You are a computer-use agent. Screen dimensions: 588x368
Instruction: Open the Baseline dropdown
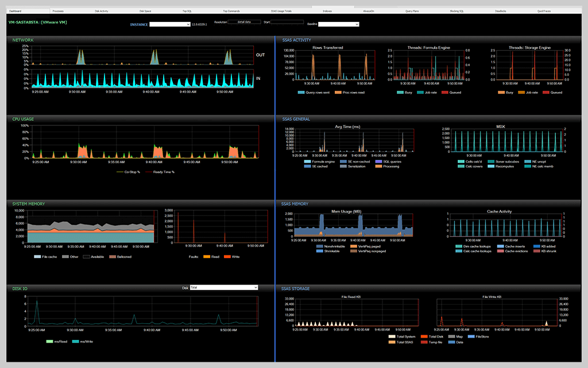coord(339,24)
